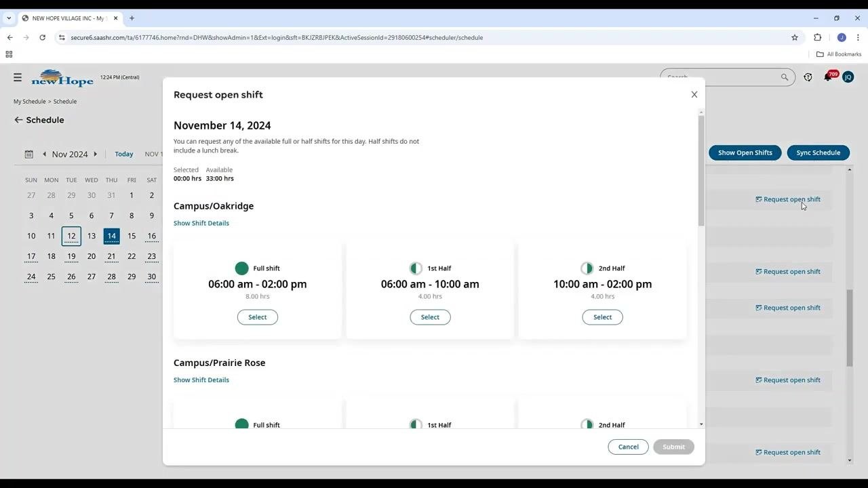Click Sync Schedule button
Viewport: 868px width, 488px height.
818,152
